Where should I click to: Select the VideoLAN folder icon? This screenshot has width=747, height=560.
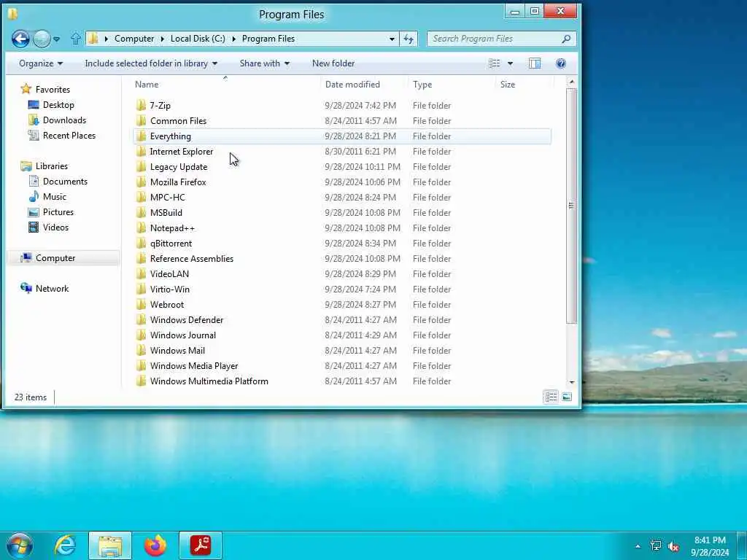[141, 274]
